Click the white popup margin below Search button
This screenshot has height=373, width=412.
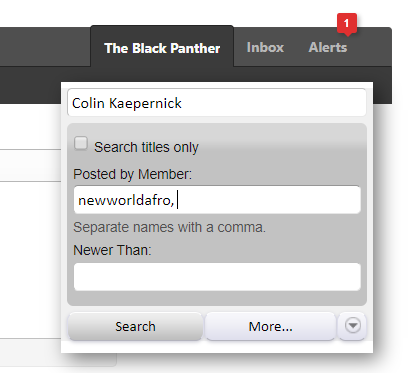(x=217, y=347)
